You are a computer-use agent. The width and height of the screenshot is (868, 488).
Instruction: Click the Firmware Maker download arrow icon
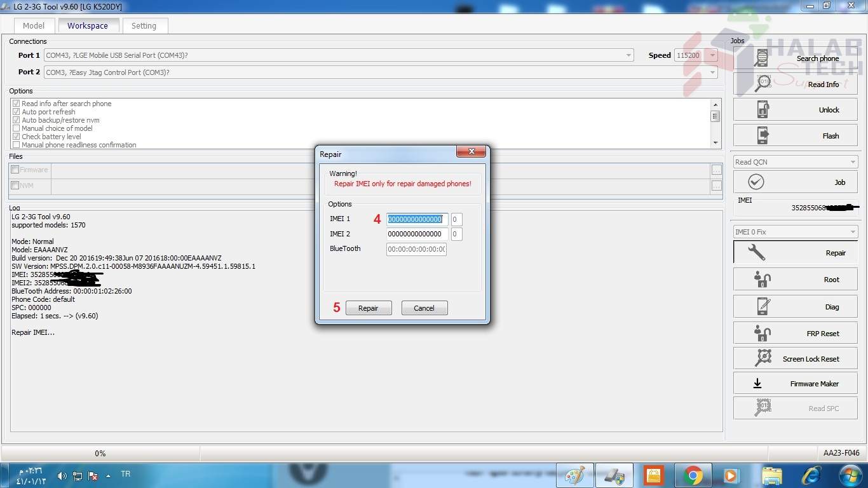coord(757,383)
